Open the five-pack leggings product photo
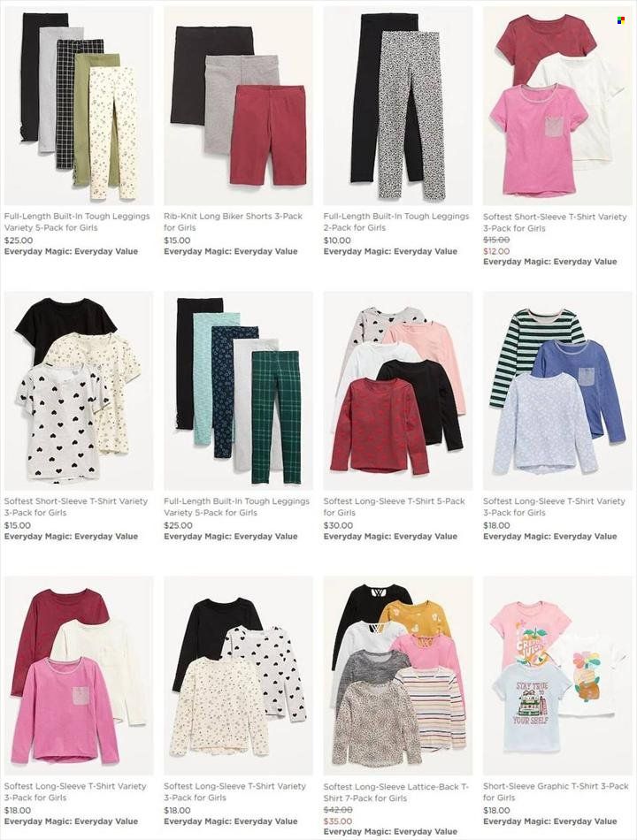The height and width of the screenshot is (840, 637). pyautogui.click(x=79, y=106)
